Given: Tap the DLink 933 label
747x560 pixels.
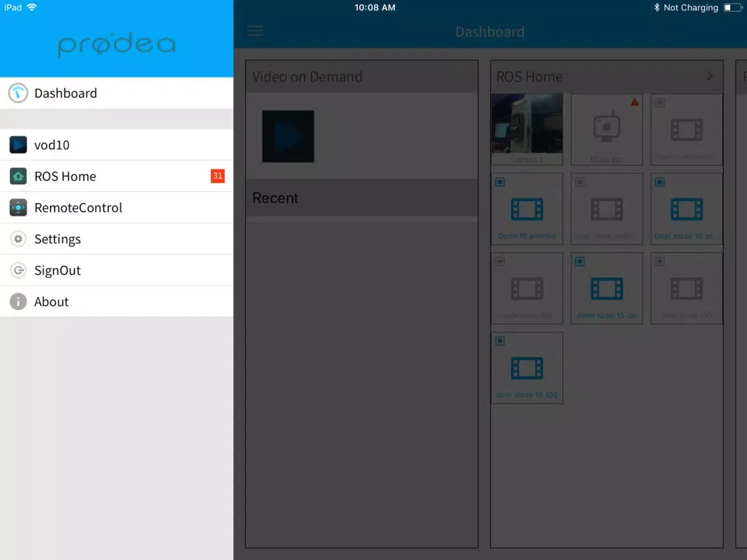Looking at the screenshot, I should [606, 160].
